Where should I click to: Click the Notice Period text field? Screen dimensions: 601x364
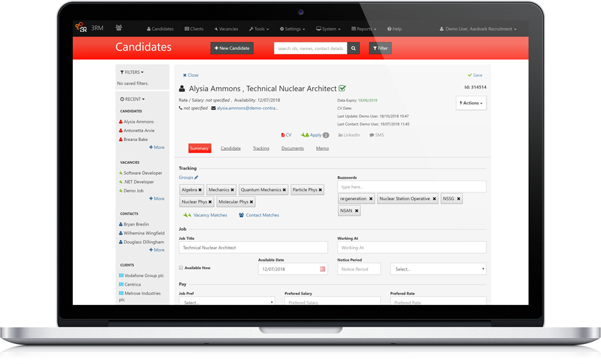pos(359,269)
